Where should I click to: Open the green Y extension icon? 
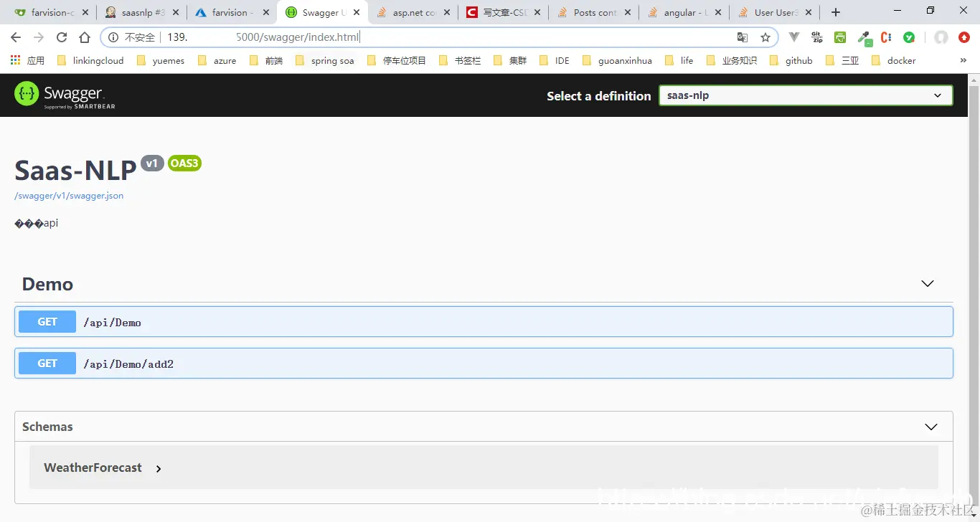[x=909, y=37]
